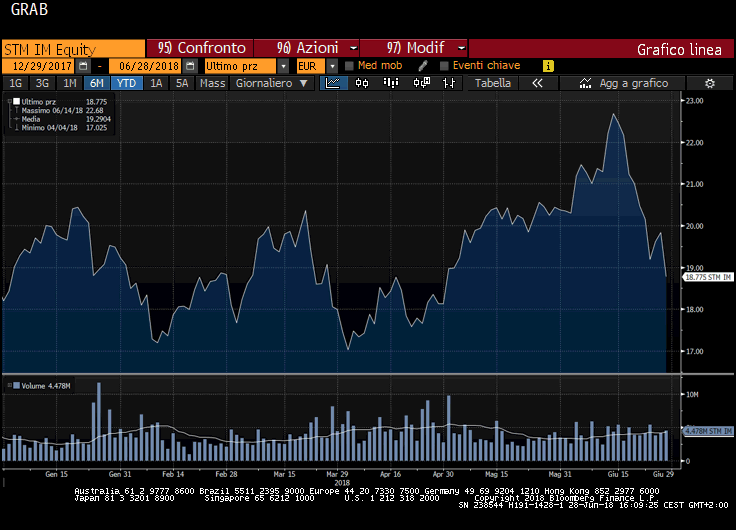Collapse the price legend tree expander
The width and height of the screenshot is (736, 530).
9,101
